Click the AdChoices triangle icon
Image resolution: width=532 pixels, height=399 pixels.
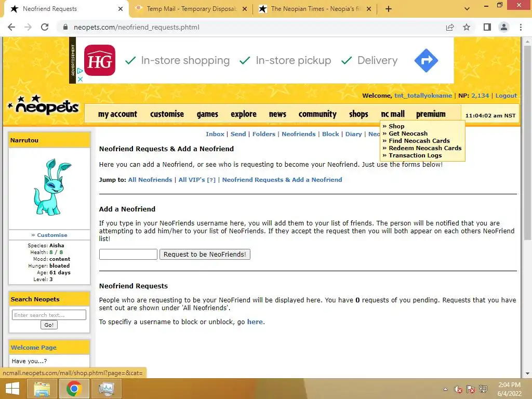click(x=80, y=71)
